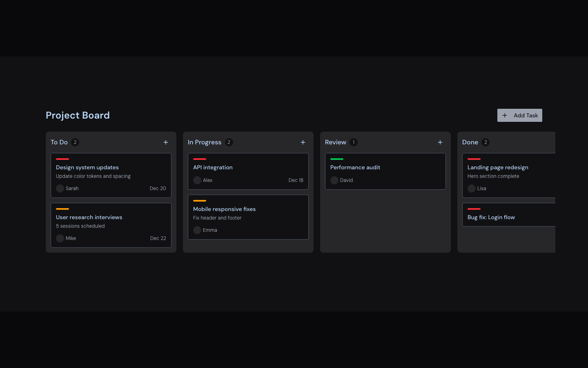Click the Dec 18 due date on API integration

296,180
